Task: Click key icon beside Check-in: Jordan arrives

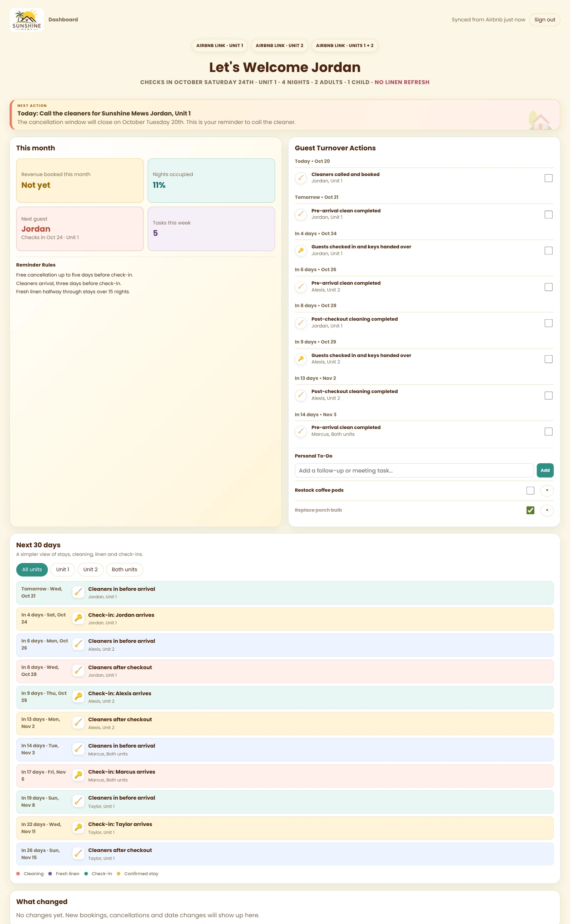Action: pyautogui.click(x=78, y=618)
